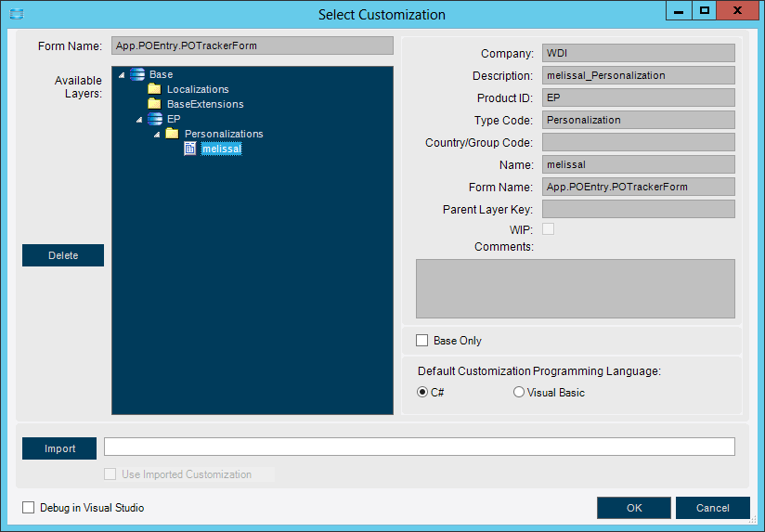
Task: Click the Import button
Action: point(59,448)
